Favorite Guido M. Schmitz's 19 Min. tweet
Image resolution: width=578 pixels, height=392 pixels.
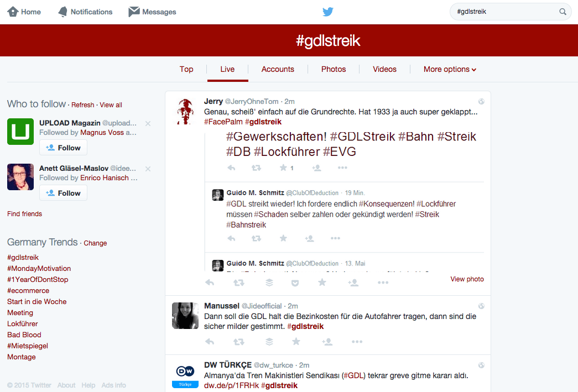(283, 238)
